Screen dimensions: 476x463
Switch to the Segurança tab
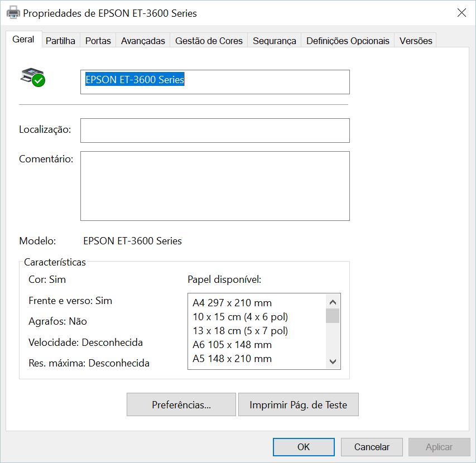pos(275,41)
